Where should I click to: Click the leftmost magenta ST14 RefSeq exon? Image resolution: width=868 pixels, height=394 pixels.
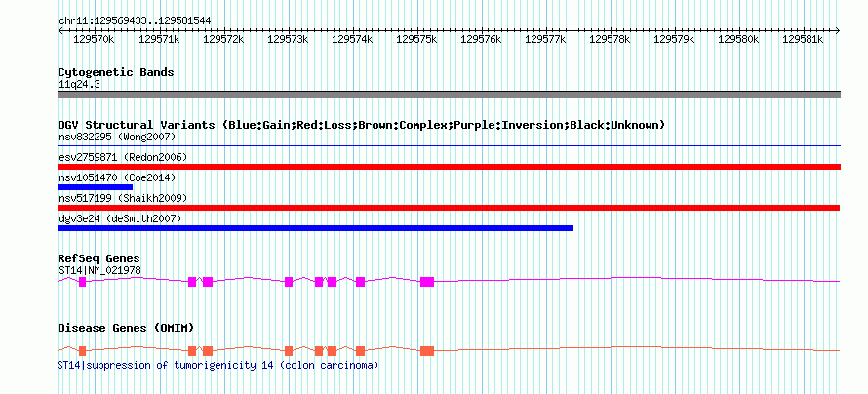tap(83, 282)
